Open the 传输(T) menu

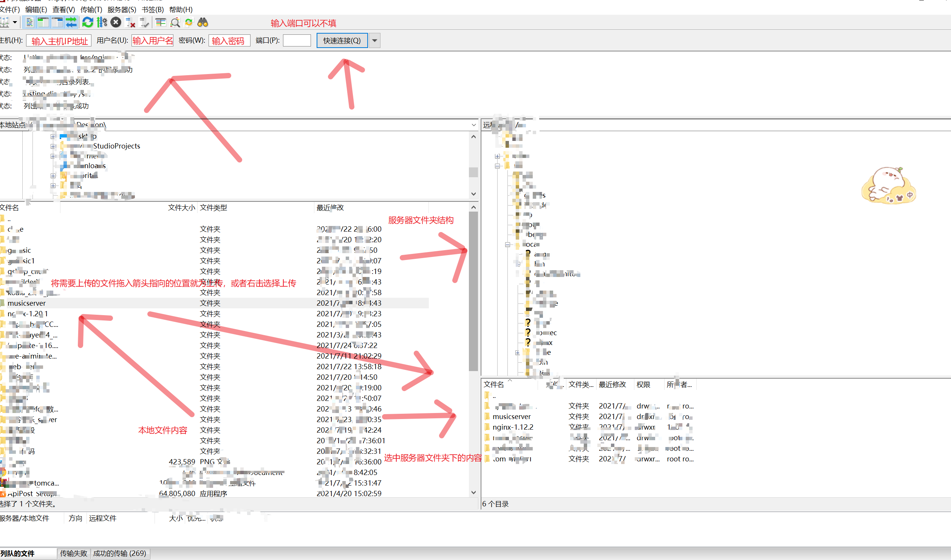click(90, 10)
